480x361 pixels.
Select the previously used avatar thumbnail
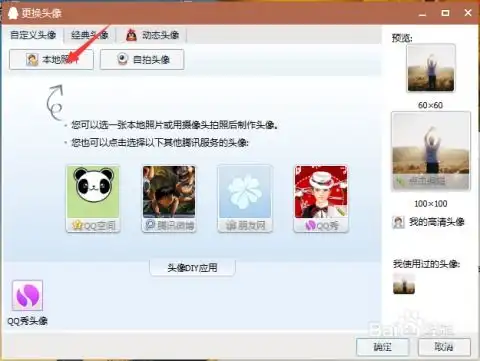tap(404, 283)
